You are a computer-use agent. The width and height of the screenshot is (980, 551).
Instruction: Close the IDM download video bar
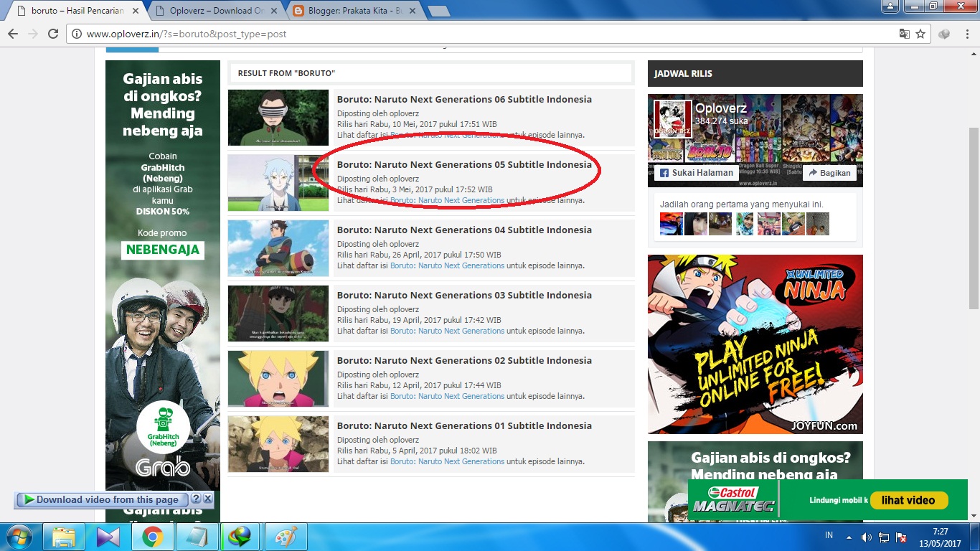[207, 499]
